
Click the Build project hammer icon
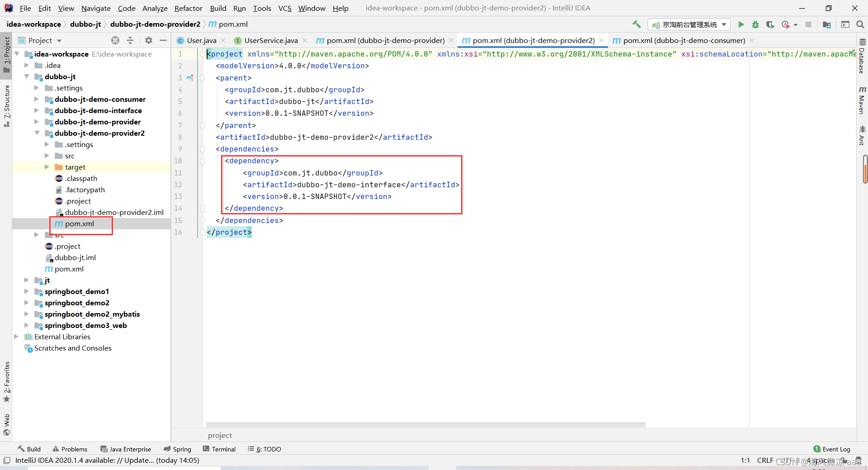tap(637, 24)
